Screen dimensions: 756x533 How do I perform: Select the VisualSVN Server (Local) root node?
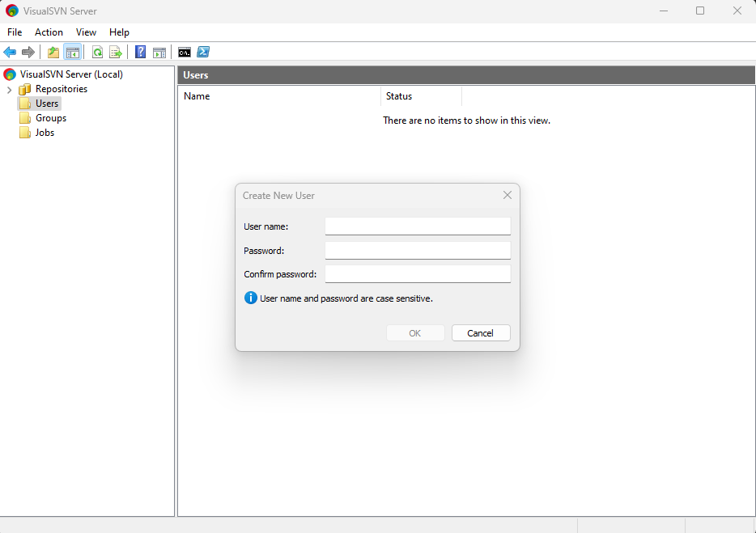click(71, 74)
